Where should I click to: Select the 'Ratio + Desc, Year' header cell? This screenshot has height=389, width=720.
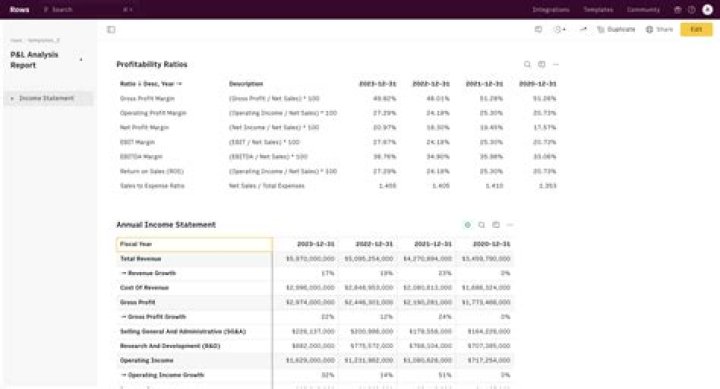pyautogui.click(x=151, y=84)
